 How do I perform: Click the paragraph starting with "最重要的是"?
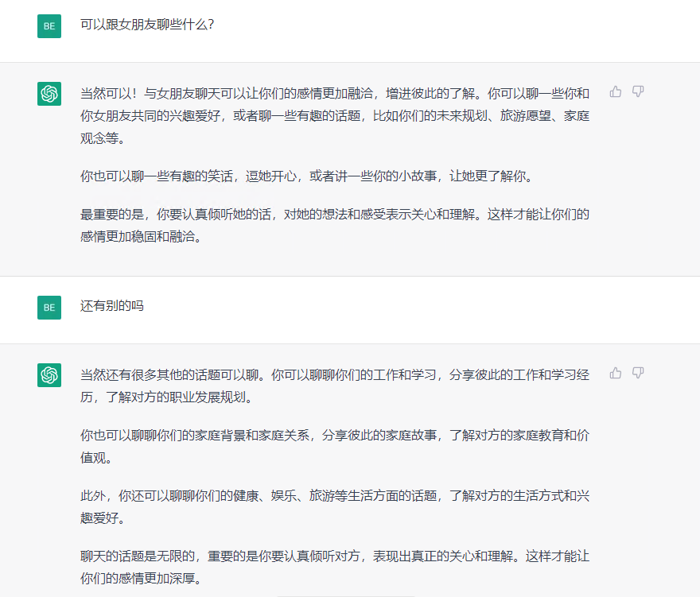tap(334, 225)
